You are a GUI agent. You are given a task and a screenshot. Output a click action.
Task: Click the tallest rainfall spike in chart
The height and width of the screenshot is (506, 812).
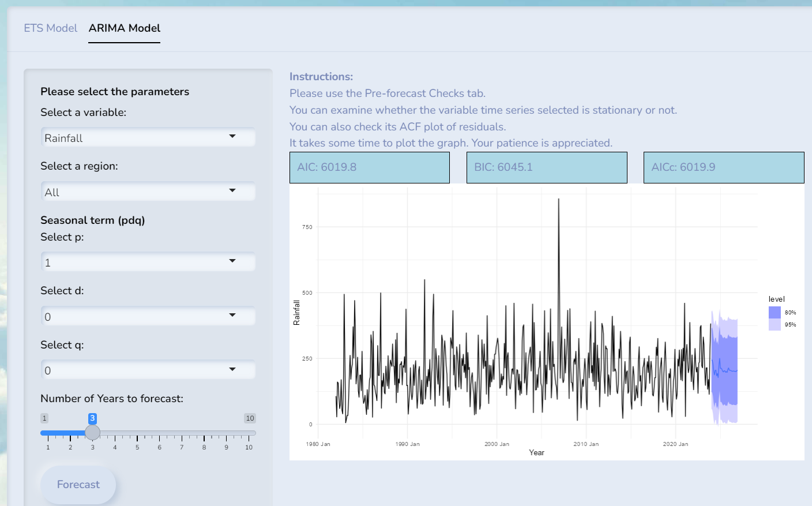coord(558,202)
